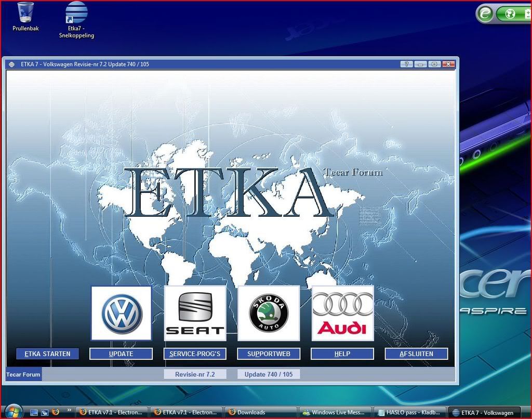Open SERVICE-PROG'S
532x419 pixels.
coord(195,354)
